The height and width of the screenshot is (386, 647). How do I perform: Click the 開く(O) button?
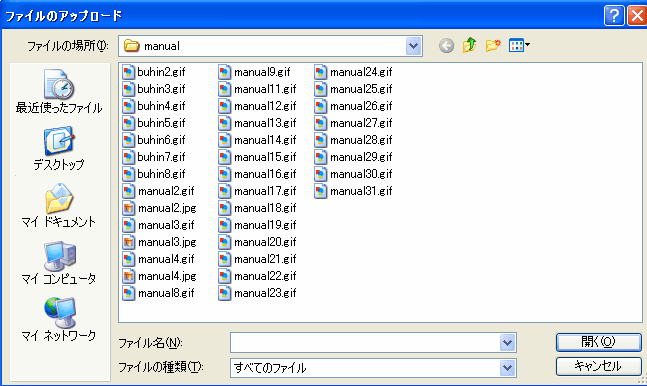(598, 342)
